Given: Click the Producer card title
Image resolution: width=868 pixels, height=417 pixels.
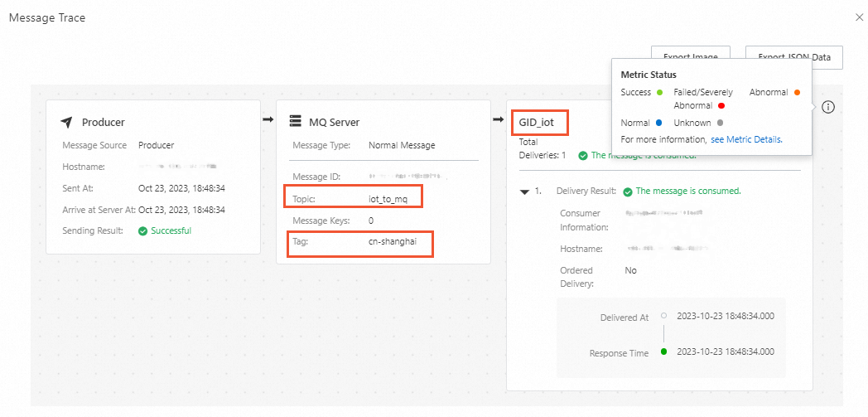Looking at the screenshot, I should pos(103,123).
